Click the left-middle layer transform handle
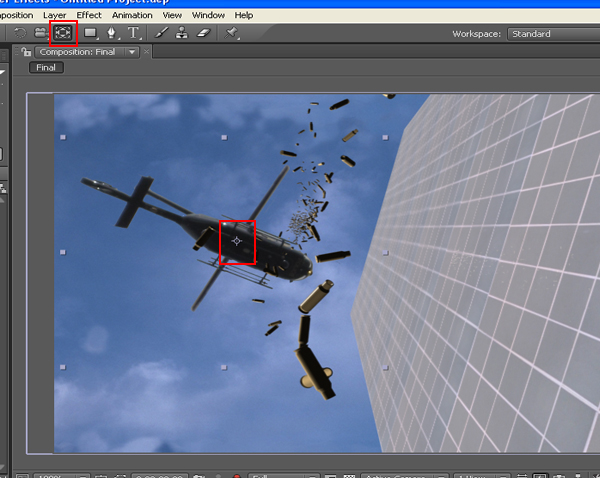This screenshot has width=600, height=478. [63, 252]
